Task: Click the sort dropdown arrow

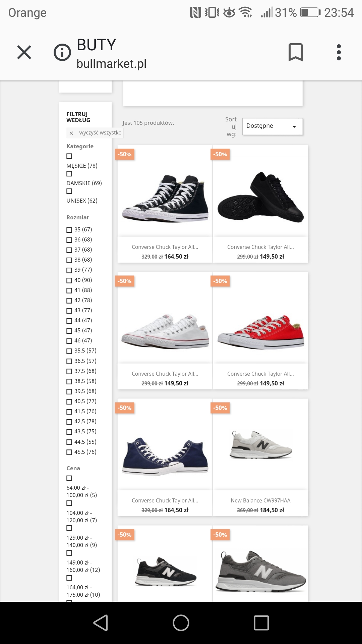Action: point(294,127)
